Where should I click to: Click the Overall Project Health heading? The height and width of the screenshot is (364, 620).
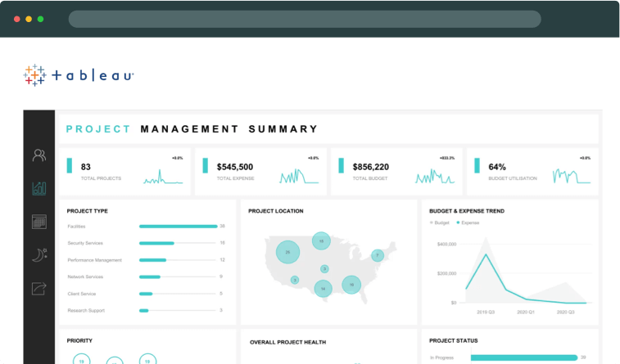(x=287, y=342)
